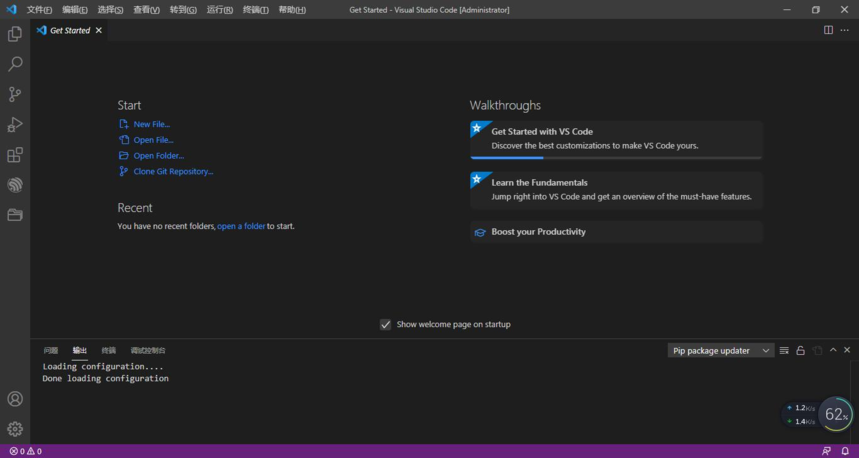This screenshot has width=859, height=458.
Task: Open the 帮助(H) menu
Action: [x=292, y=10]
